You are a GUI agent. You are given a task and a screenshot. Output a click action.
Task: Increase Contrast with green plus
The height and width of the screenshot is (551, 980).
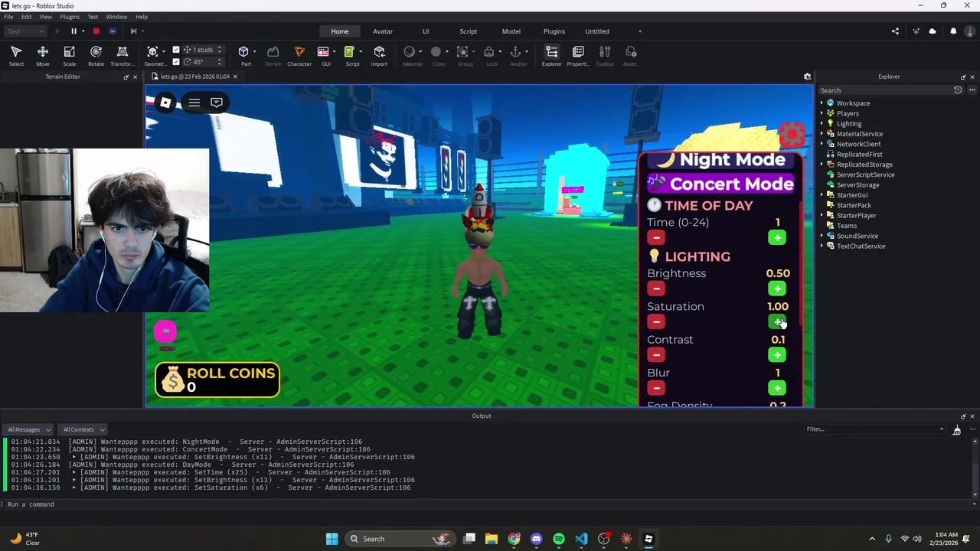click(777, 355)
